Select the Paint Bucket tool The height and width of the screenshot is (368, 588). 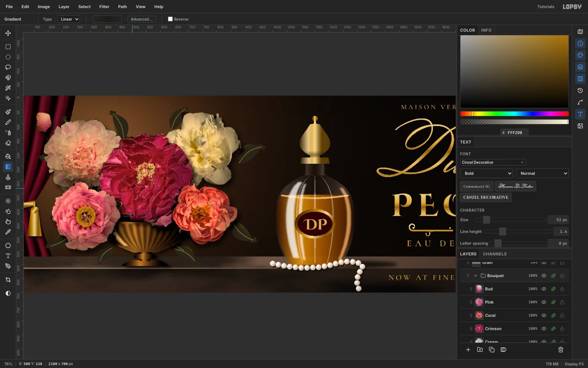coord(8,156)
